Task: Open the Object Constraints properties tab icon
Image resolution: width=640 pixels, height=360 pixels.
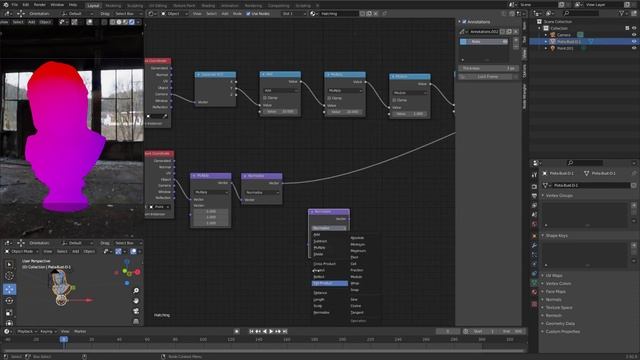Action: pyautogui.click(x=534, y=273)
